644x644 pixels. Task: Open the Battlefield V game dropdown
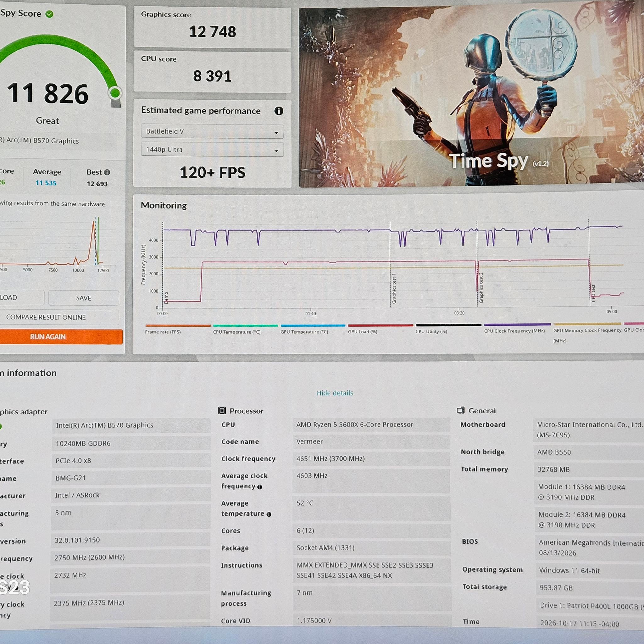coord(212,131)
